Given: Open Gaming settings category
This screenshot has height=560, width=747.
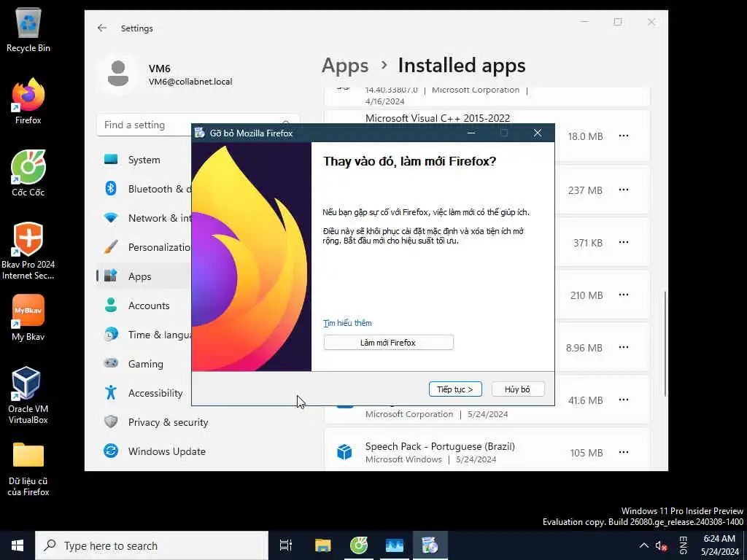Looking at the screenshot, I should (x=144, y=364).
